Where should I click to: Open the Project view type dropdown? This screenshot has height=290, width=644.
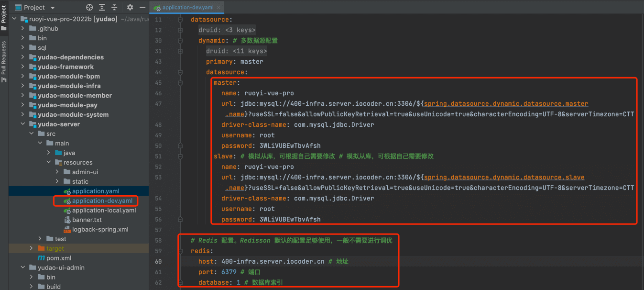53,7
